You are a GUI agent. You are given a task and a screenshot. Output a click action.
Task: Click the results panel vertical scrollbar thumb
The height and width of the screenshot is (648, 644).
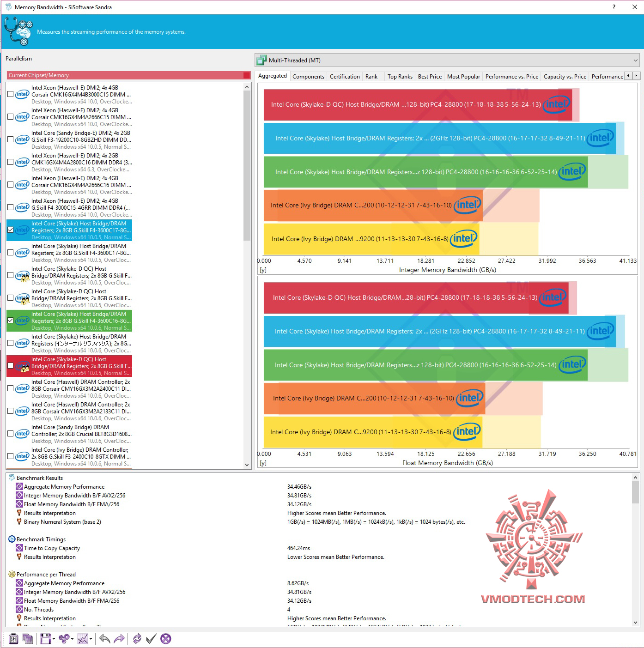[635, 492]
